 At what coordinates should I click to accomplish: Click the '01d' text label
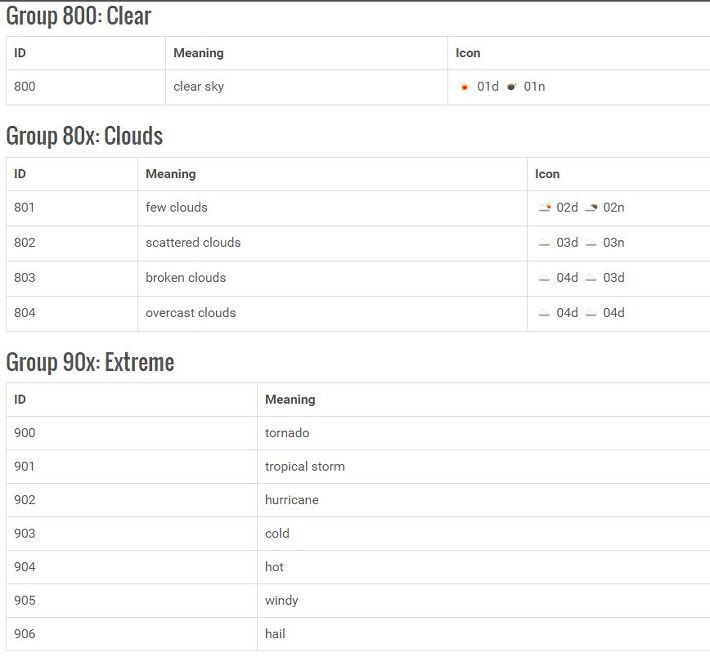(x=488, y=86)
